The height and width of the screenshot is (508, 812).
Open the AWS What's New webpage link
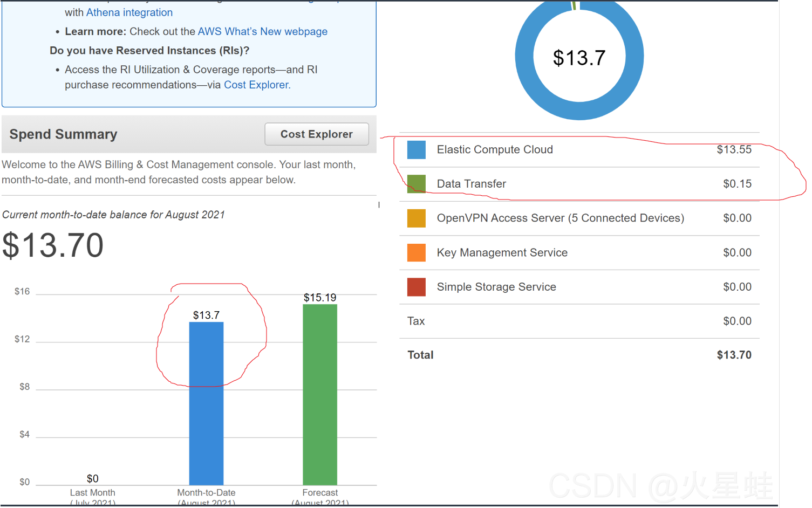263,31
